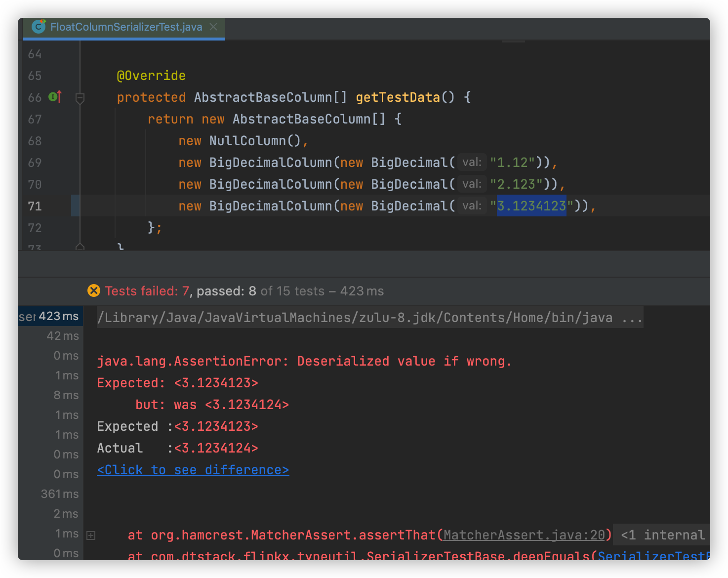This screenshot has height=578, width=728.
Task: Collapse getTestData method fold marker at line 66
Action: click(x=80, y=98)
